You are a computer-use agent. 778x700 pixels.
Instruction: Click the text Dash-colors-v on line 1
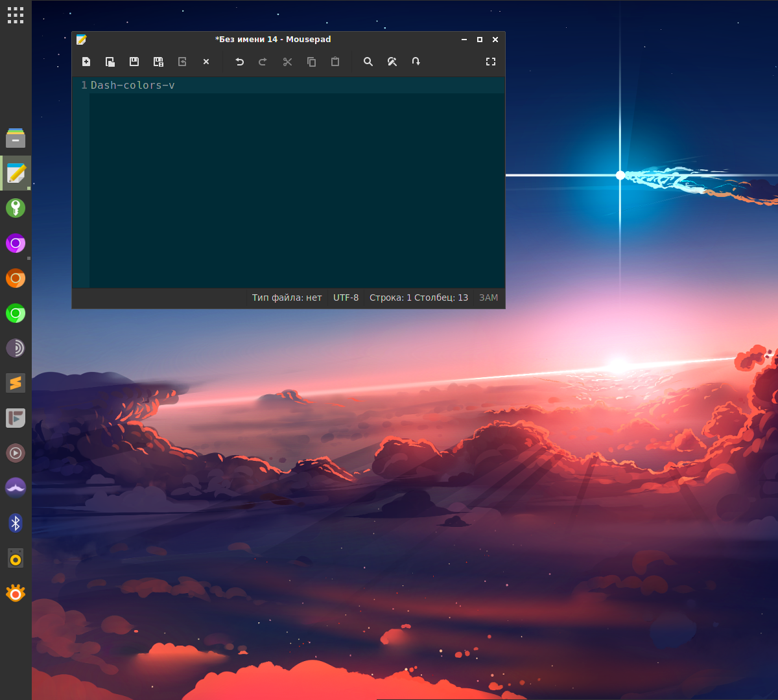133,85
